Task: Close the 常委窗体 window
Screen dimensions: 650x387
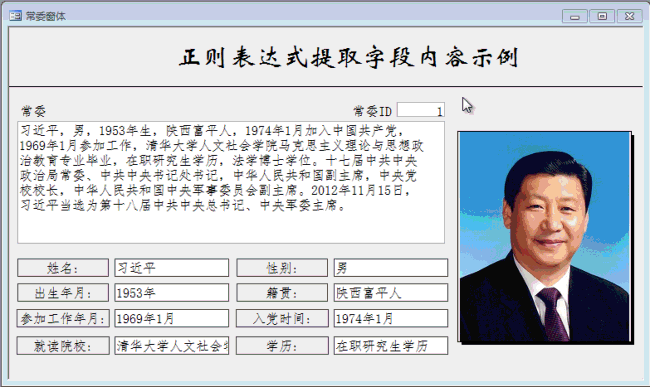Action: [629, 16]
